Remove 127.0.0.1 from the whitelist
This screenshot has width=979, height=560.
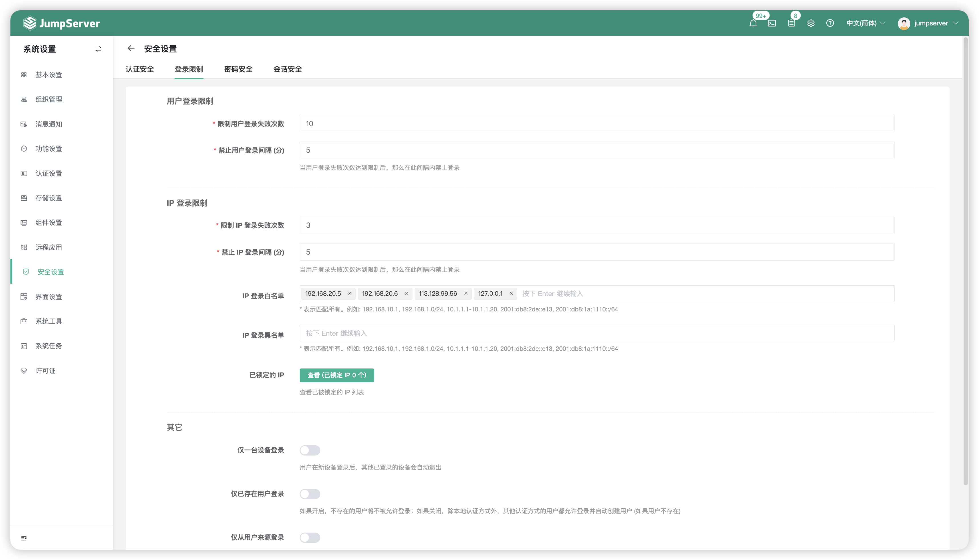511,293
